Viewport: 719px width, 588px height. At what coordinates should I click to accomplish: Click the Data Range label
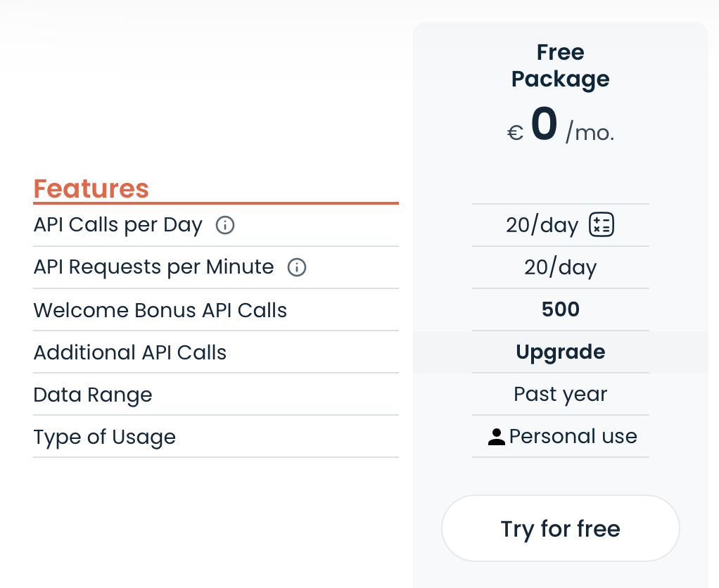coord(93,395)
